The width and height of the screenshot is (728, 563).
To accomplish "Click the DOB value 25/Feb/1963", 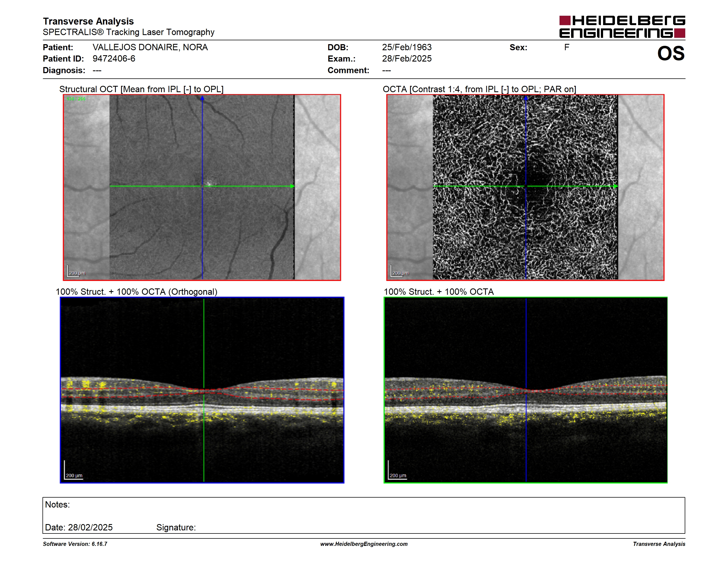I will 407,47.
